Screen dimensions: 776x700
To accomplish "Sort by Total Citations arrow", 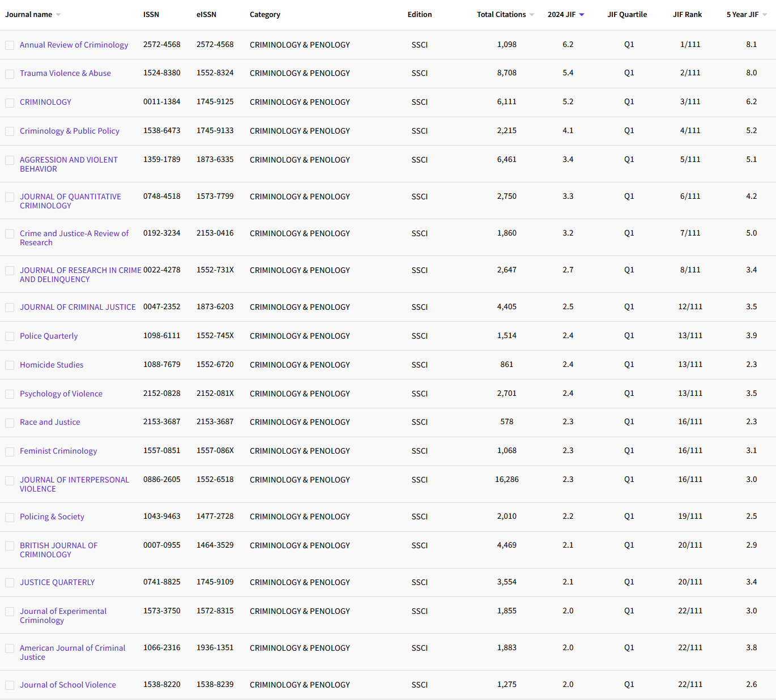I will click(x=532, y=15).
